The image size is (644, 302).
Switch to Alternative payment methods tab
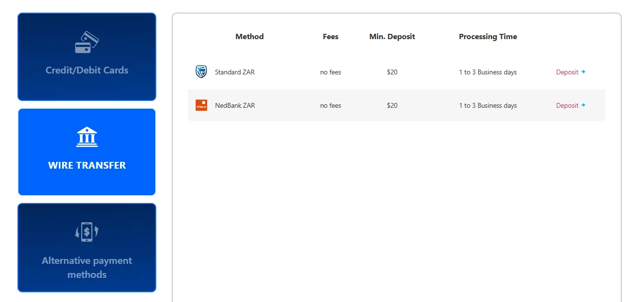87,247
